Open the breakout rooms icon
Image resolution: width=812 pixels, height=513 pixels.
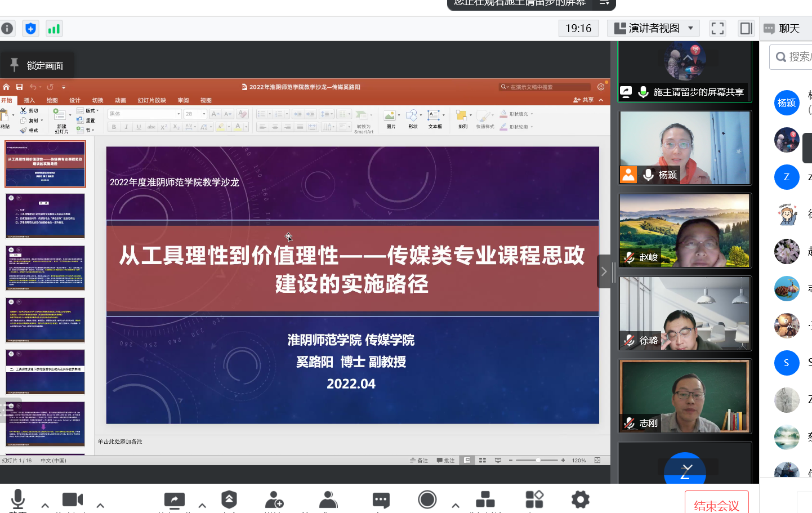point(485,499)
